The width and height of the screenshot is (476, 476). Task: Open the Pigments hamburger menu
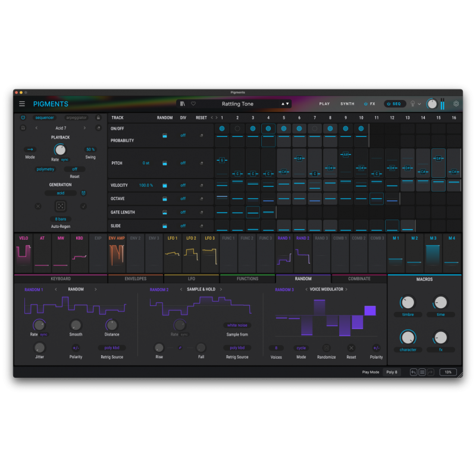tap(22, 103)
